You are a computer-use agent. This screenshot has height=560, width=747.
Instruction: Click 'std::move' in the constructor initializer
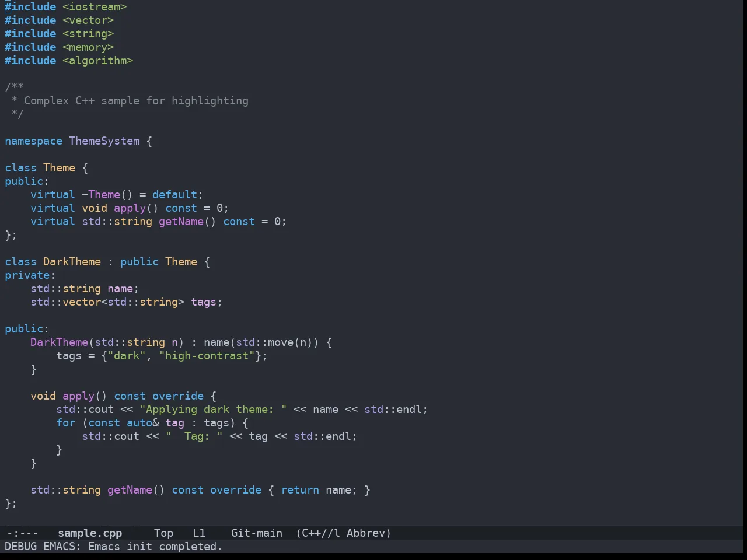pyautogui.click(x=264, y=342)
